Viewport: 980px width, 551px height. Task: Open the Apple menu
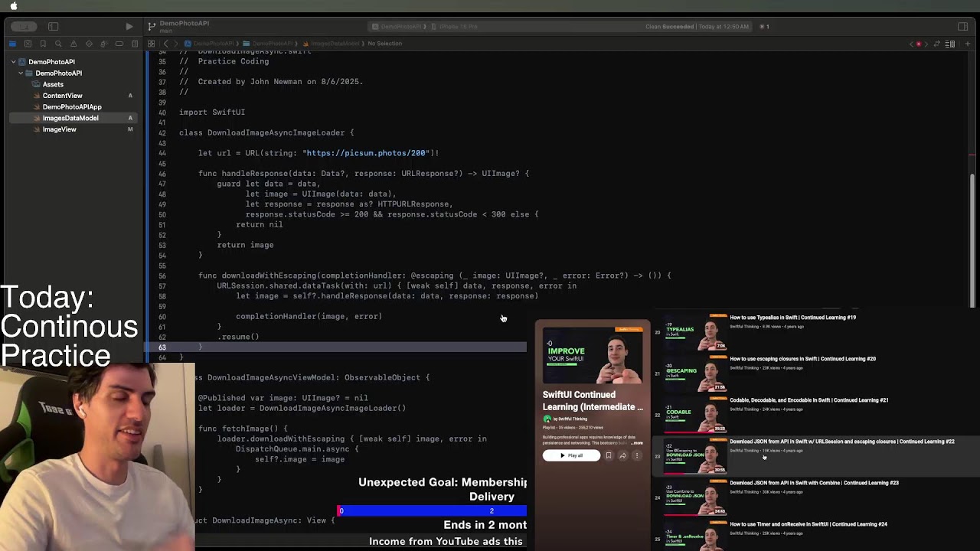(x=13, y=6)
